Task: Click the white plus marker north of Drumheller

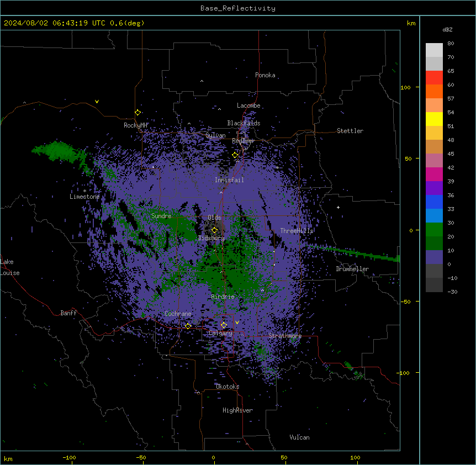Action: pos(338,207)
